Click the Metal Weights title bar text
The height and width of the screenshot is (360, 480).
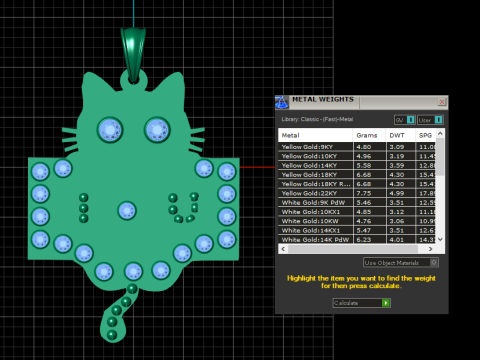coord(323,99)
